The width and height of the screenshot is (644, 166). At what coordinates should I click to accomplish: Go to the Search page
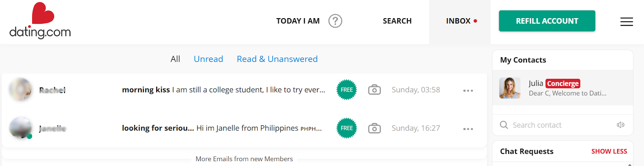pos(397,21)
